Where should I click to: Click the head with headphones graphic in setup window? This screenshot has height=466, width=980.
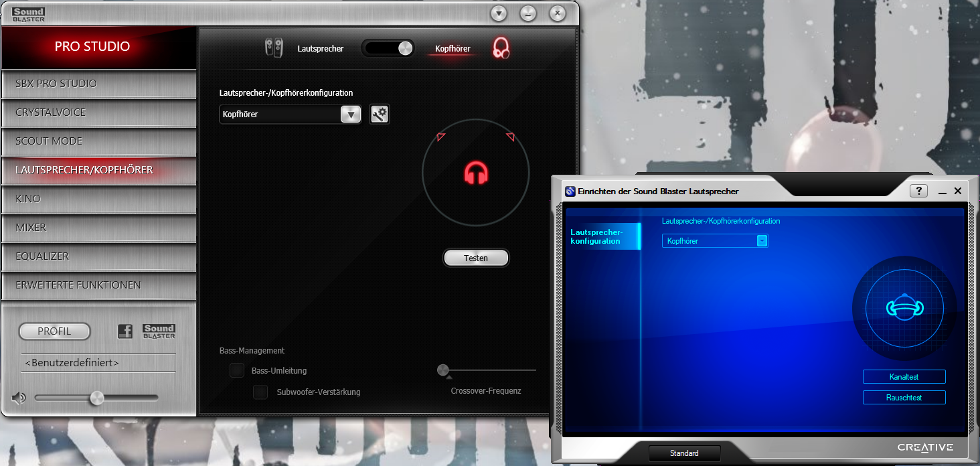pyautogui.click(x=904, y=307)
